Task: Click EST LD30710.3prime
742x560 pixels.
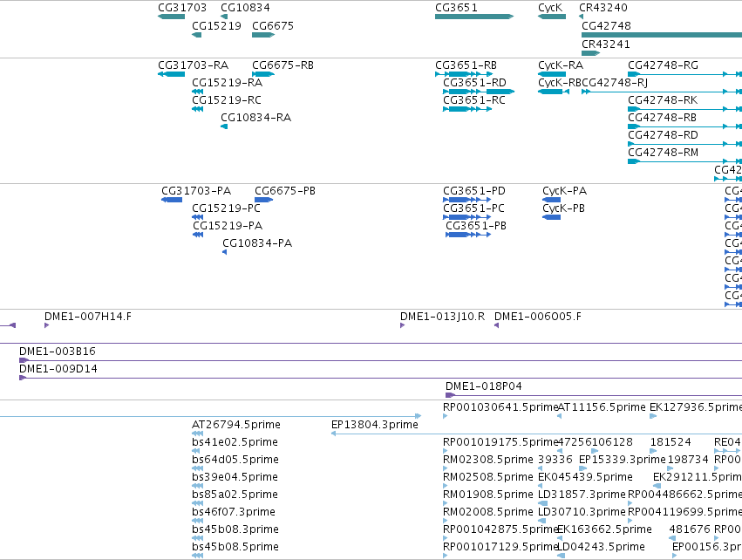Action: [x=541, y=521]
